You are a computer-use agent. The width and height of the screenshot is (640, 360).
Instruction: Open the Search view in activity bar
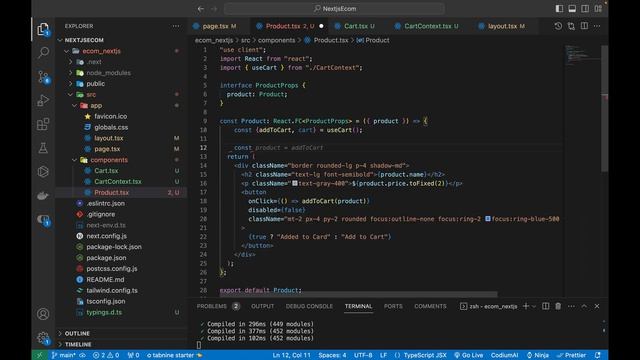click(x=43, y=52)
